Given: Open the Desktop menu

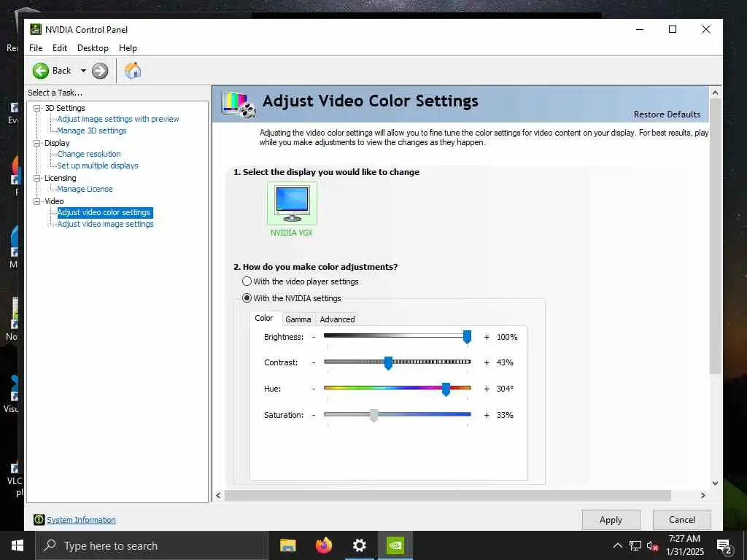Looking at the screenshot, I should [x=93, y=48].
